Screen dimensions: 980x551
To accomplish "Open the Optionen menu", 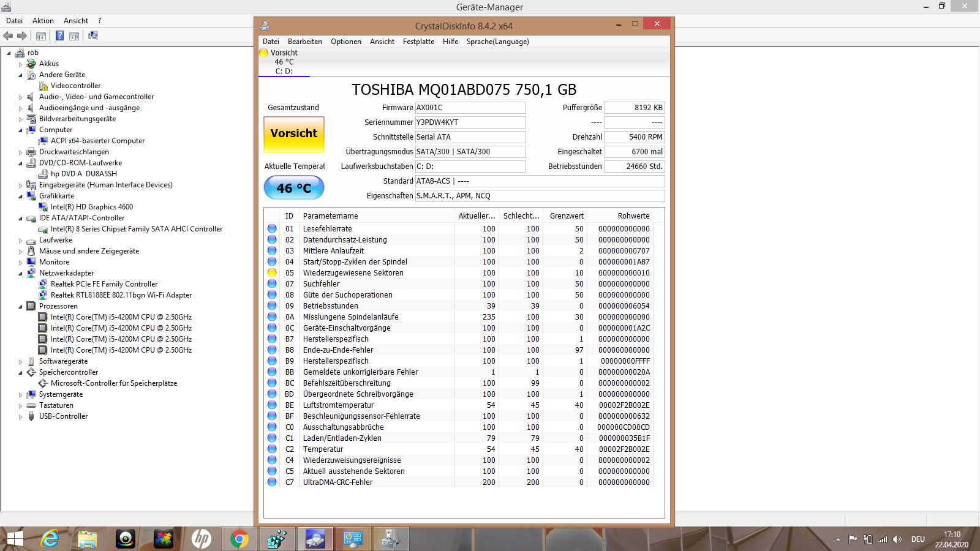I will point(346,42).
